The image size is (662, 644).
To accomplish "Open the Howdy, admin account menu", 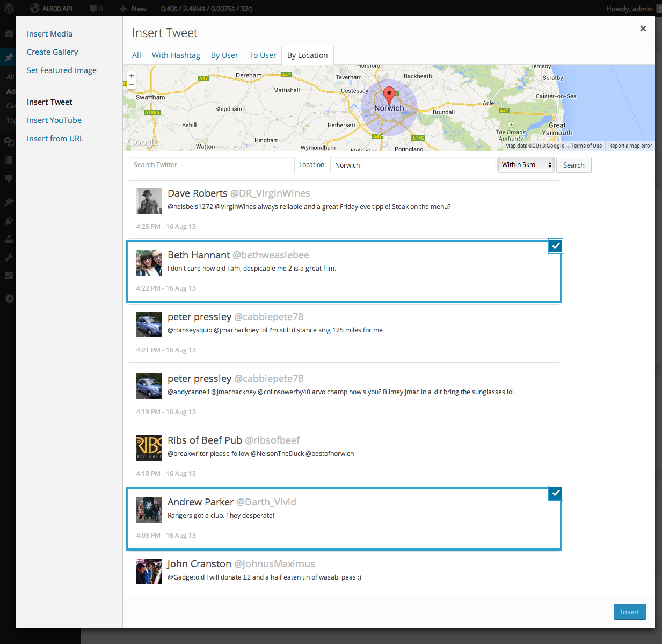I will [x=629, y=9].
